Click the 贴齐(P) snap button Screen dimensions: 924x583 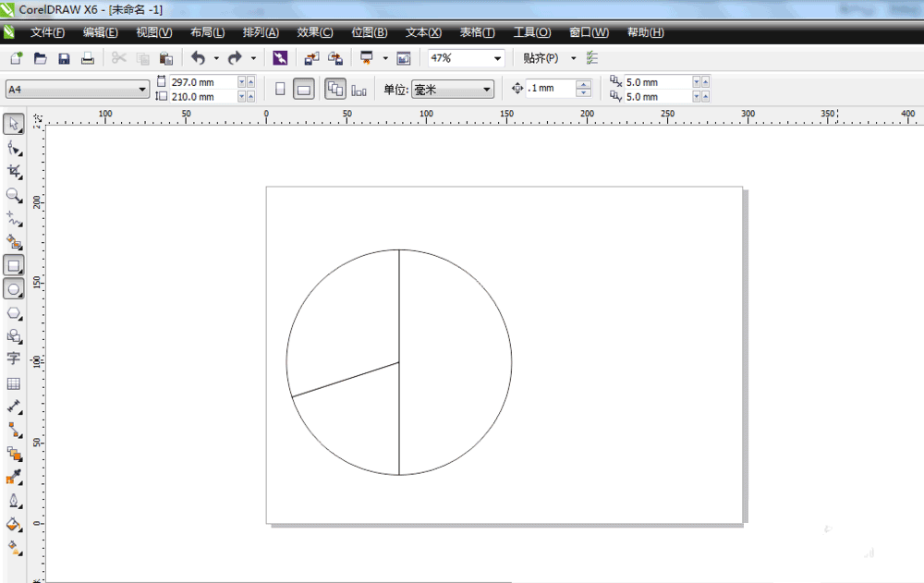click(x=541, y=58)
